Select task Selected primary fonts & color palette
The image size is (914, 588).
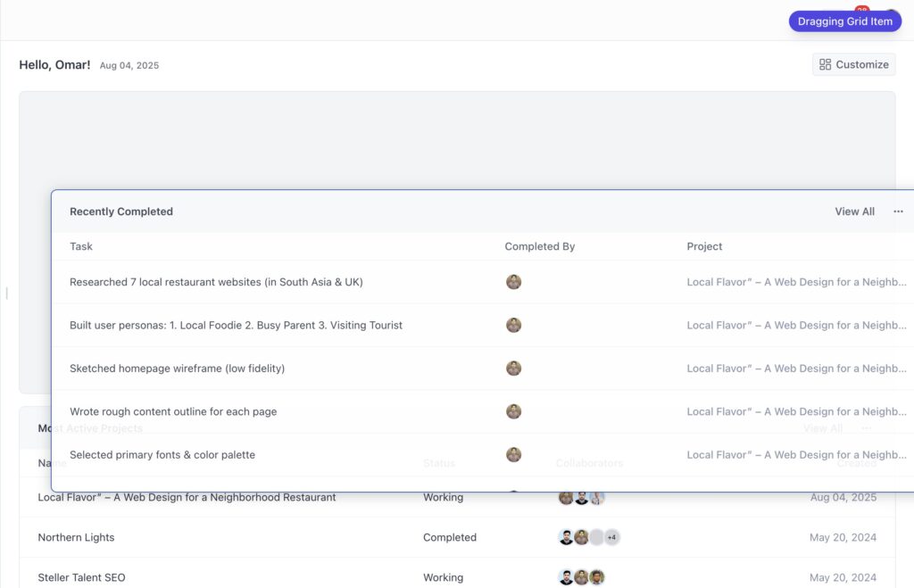162,454
